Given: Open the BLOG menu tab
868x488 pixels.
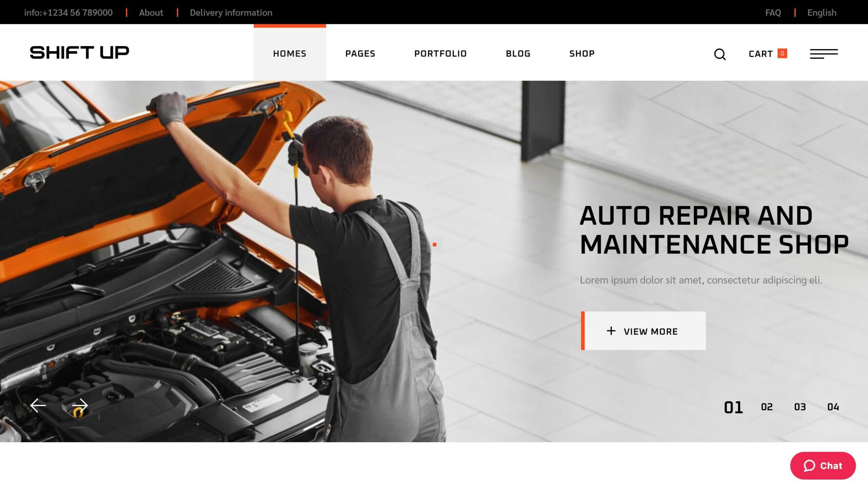Looking at the screenshot, I should pyautogui.click(x=517, y=53).
